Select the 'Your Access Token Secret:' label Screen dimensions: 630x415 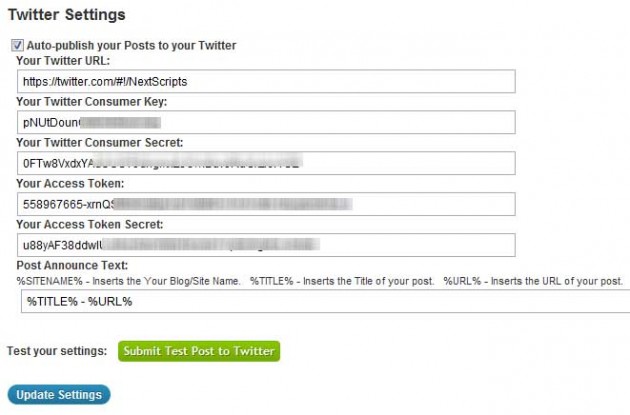[90, 224]
